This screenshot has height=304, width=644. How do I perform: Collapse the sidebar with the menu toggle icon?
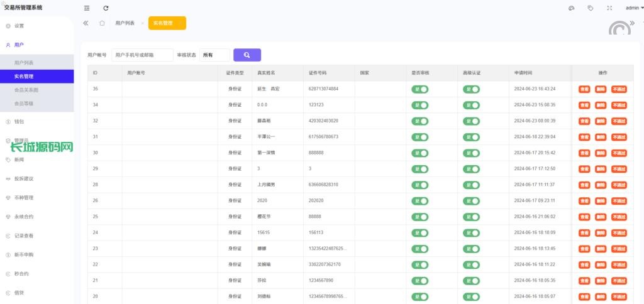(87, 8)
